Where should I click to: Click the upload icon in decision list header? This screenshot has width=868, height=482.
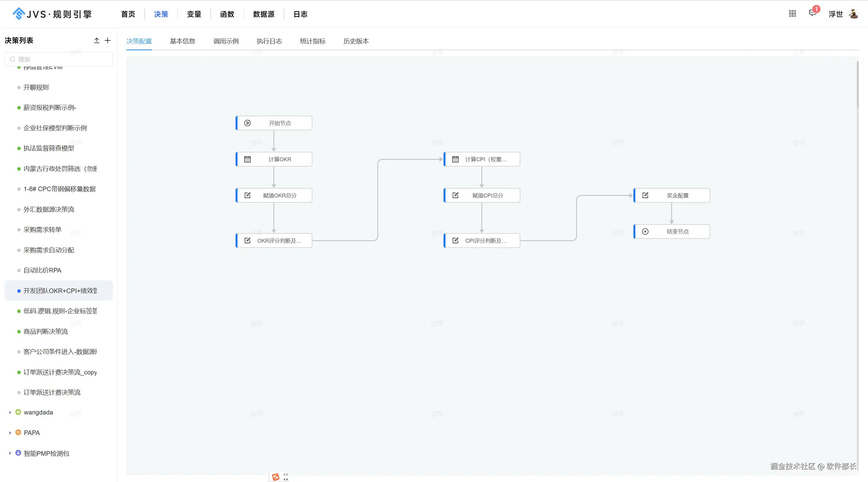(x=97, y=40)
